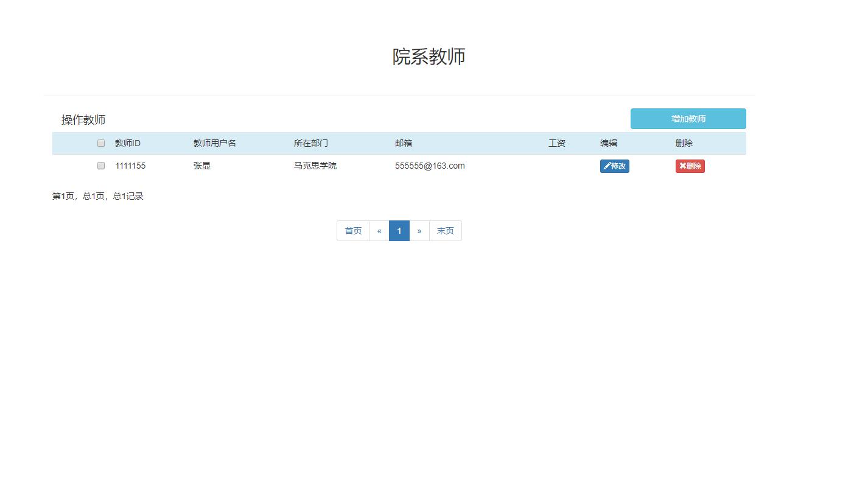Click the 操作教师 section heading
This screenshot has width=868, height=495.
tap(83, 119)
